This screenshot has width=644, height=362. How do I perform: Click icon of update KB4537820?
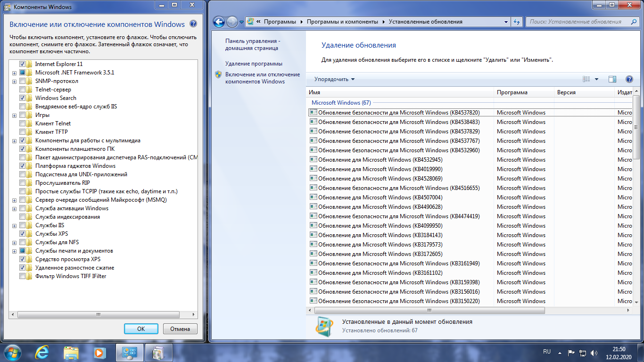tap(314, 112)
